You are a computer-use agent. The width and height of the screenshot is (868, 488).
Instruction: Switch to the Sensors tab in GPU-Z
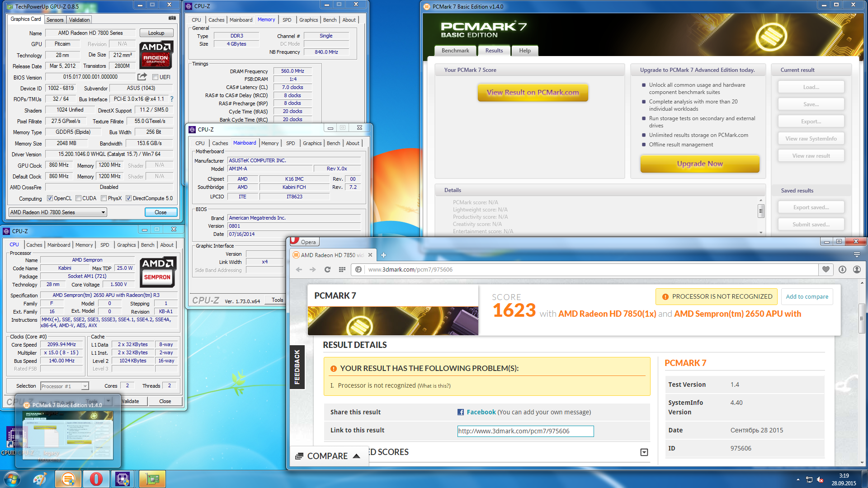(55, 20)
